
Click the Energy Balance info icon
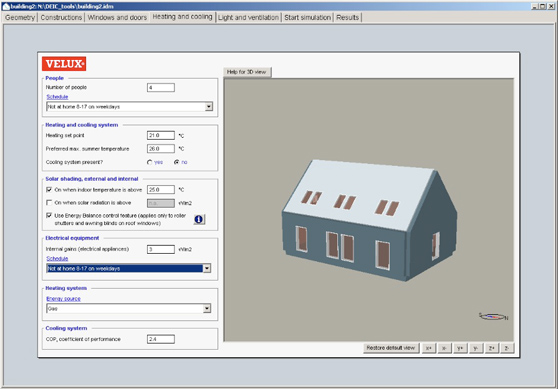pyautogui.click(x=199, y=219)
